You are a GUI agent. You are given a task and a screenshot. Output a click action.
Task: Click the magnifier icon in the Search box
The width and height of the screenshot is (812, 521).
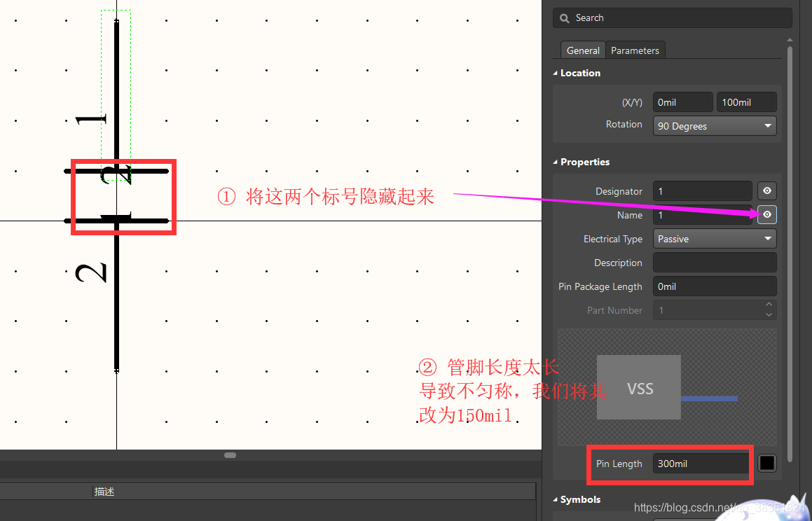[x=565, y=18]
